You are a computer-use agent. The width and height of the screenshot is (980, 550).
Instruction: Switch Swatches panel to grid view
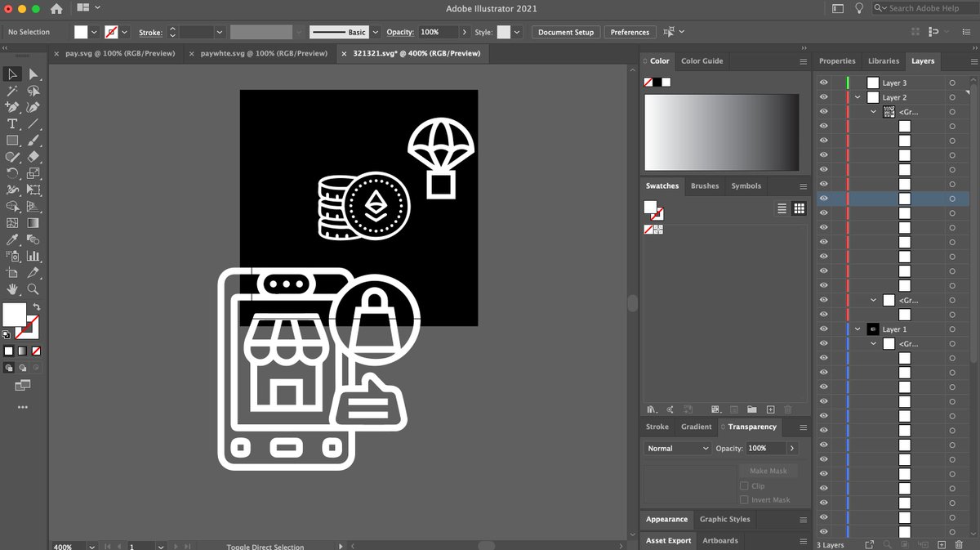799,208
